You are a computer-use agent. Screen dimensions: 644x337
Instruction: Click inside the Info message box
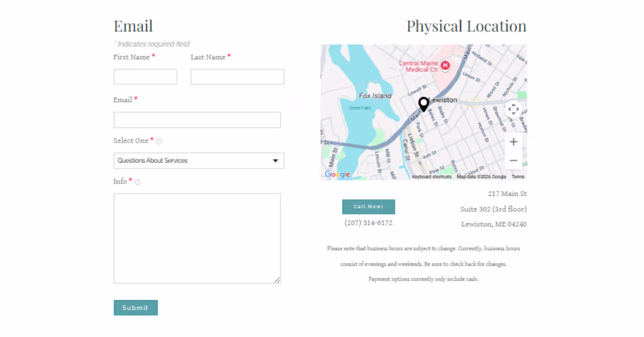pyautogui.click(x=197, y=237)
